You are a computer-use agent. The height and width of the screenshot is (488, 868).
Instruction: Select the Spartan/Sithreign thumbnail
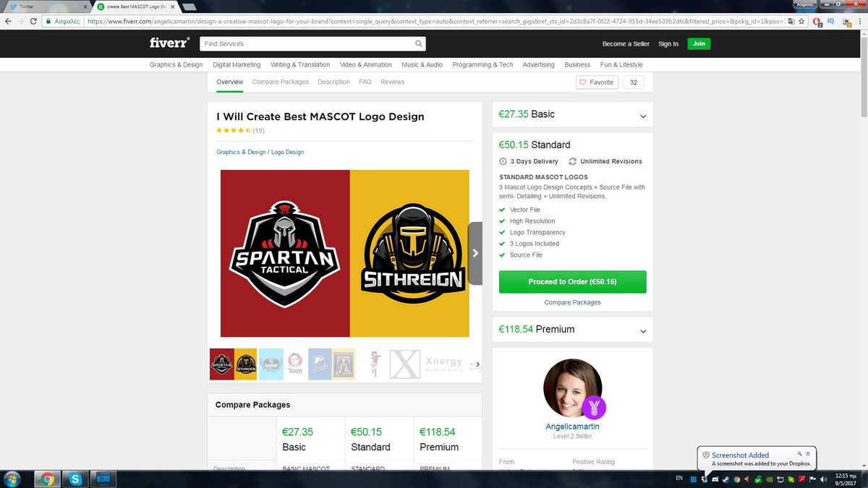click(233, 364)
